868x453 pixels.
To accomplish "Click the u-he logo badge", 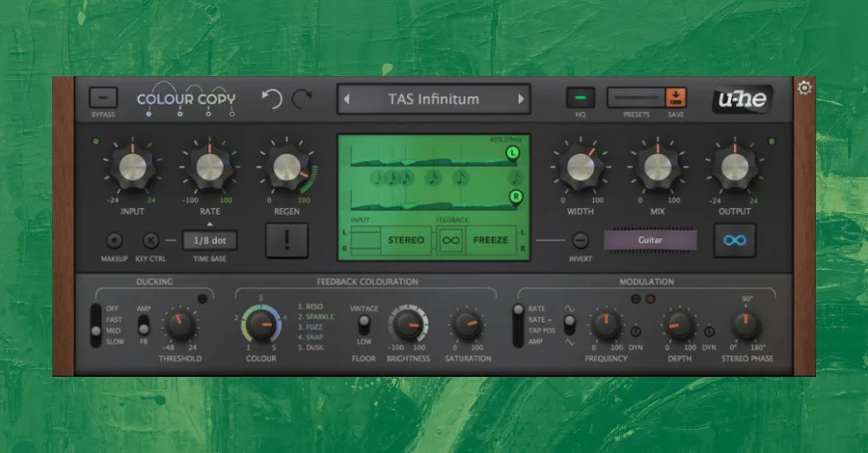I will pyautogui.click(x=742, y=99).
